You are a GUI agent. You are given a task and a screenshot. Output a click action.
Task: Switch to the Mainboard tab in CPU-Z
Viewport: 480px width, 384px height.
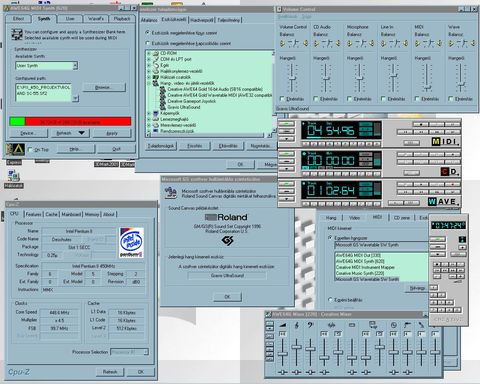71,214
